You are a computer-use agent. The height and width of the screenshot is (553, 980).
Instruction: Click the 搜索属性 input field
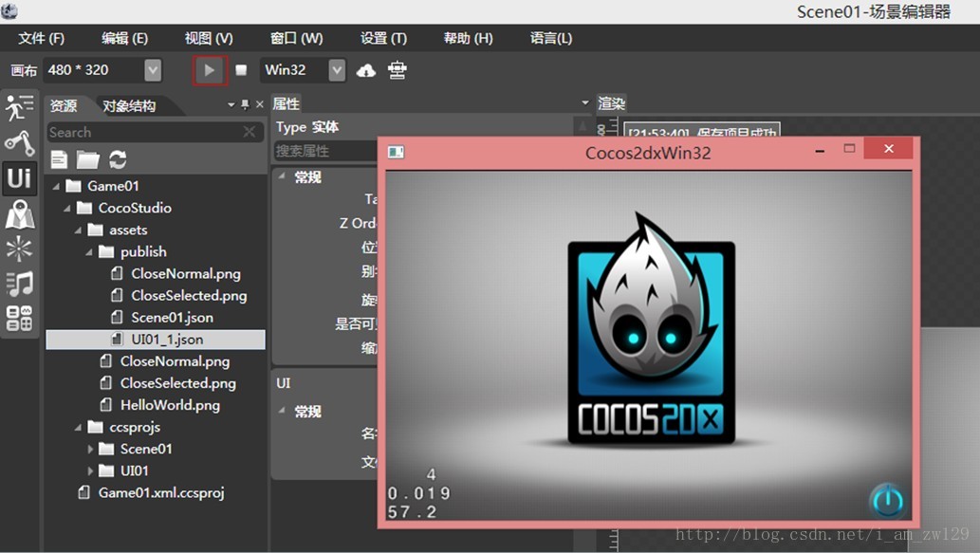(325, 151)
